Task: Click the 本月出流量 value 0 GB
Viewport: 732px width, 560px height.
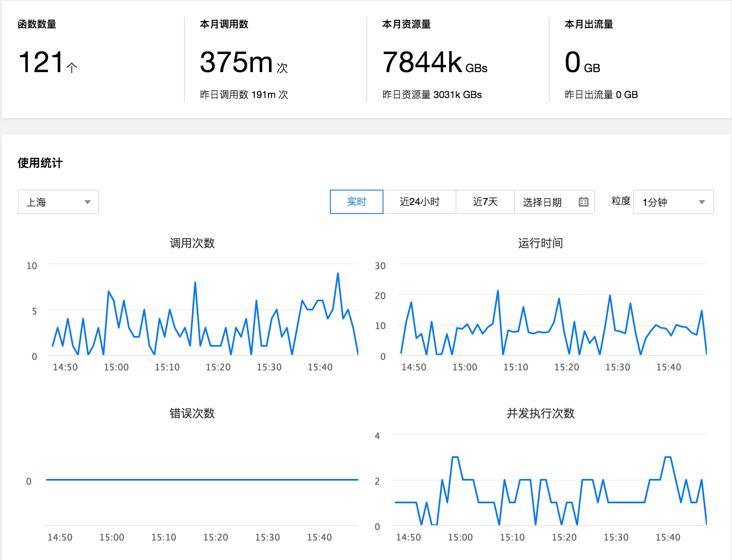Action: 582,62
